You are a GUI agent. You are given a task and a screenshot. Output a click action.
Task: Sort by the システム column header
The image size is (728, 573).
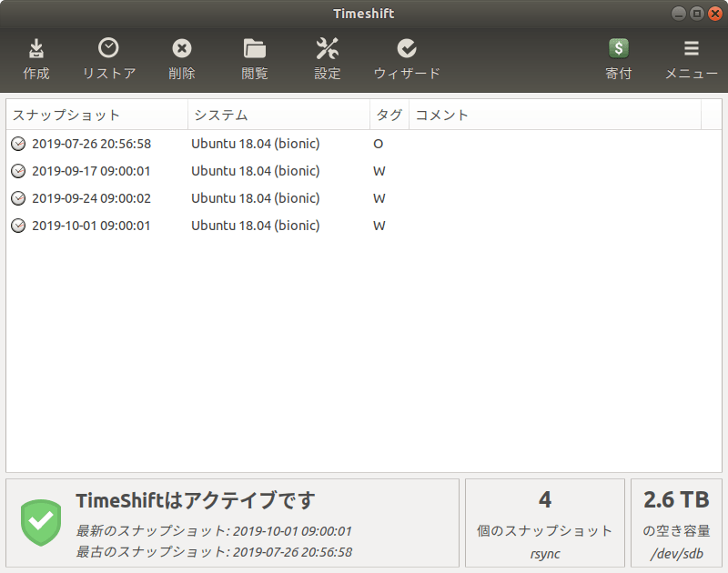(279, 115)
